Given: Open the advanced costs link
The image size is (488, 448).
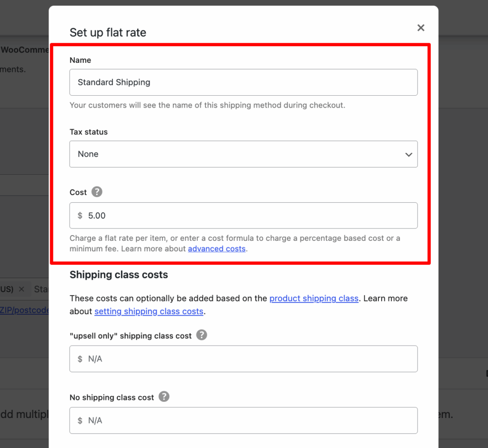Looking at the screenshot, I should click(x=216, y=249).
